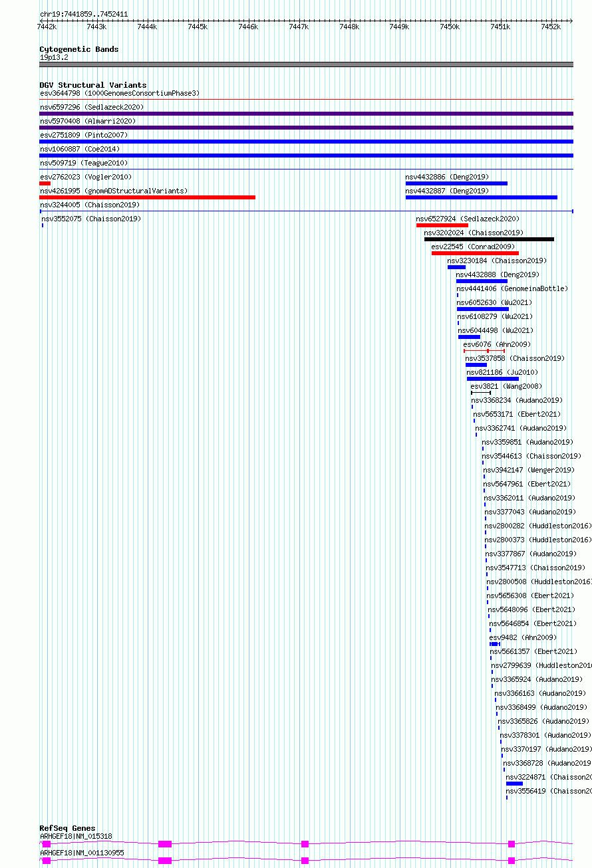Click nsv3377867 (Audano2019) label
This screenshot has height=868, width=592.
531,554
